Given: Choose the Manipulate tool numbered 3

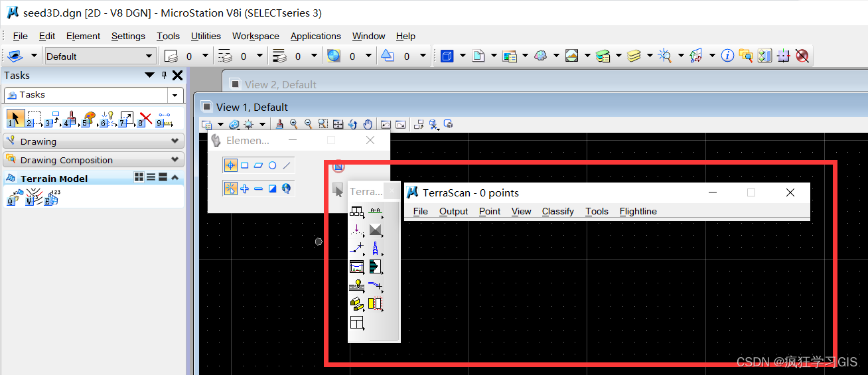Looking at the screenshot, I should click(x=52, y=119).
